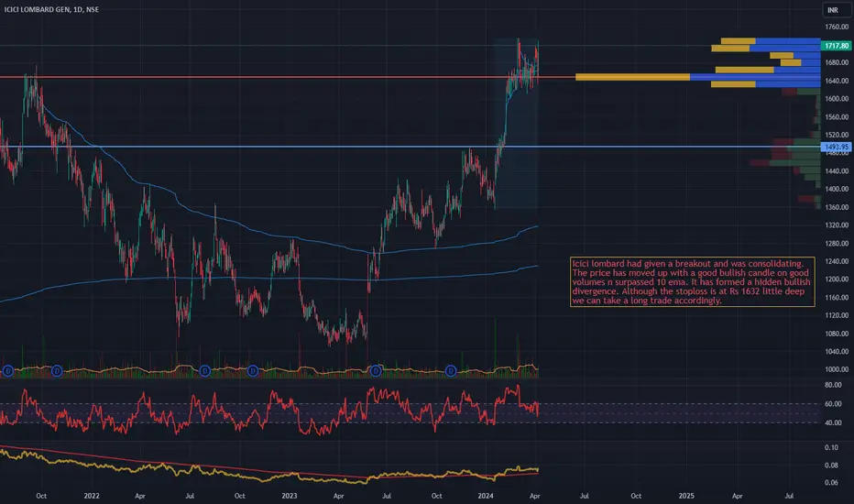This screenshot has width=854, height=504.
Task: Open the dividend D marker nearest Oct 2022
Action: click(253, 371)
